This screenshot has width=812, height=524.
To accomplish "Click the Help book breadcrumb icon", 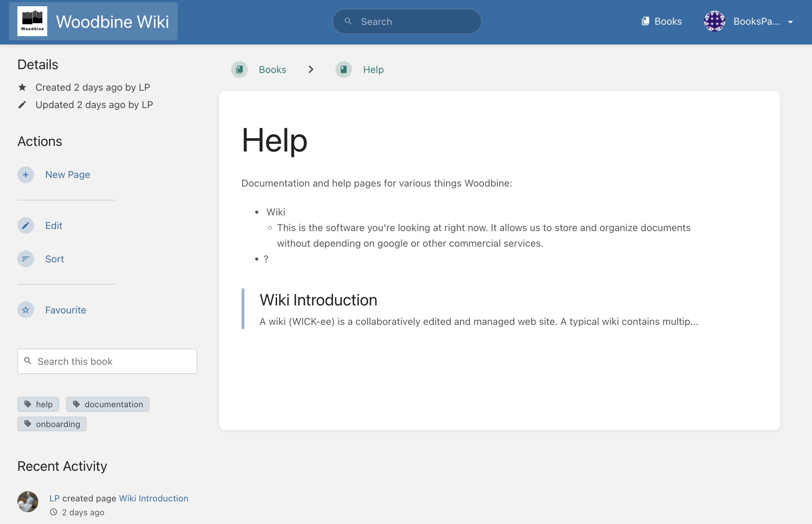I will coord(344,70).
